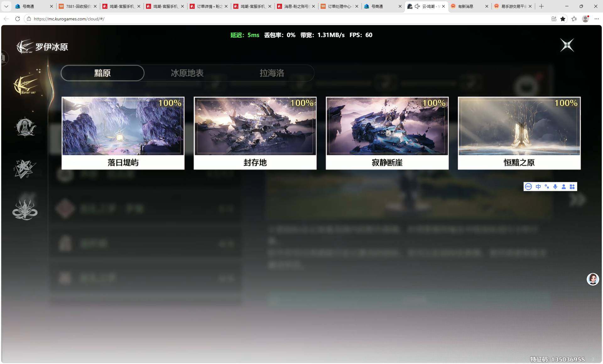Close the map panel with the cross-star icon

click(x=567, y=45)
